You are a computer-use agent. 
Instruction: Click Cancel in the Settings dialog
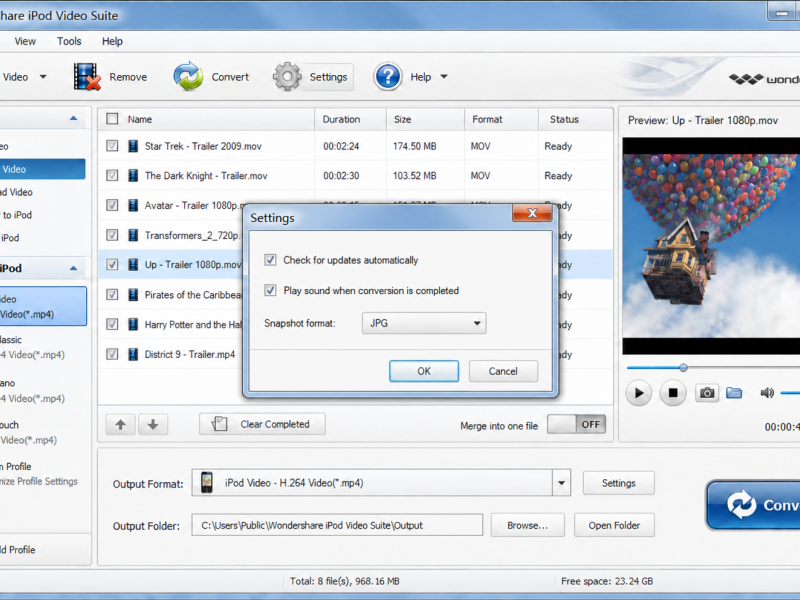click(503, 371)
